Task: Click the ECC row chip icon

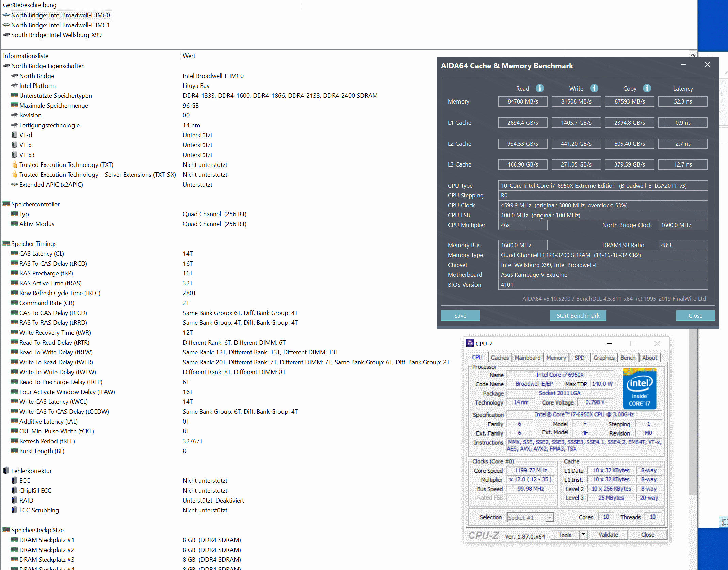Action: click(x=14, y=481)
